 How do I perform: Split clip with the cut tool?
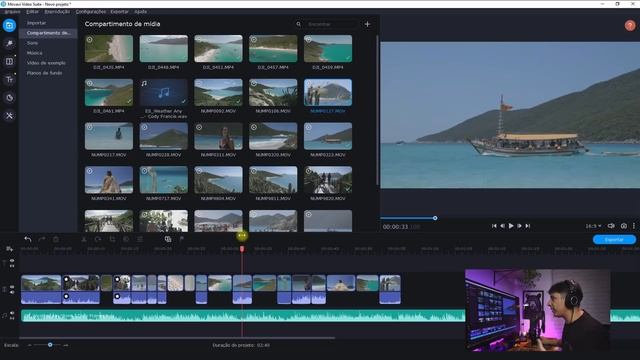click(84, 239)
